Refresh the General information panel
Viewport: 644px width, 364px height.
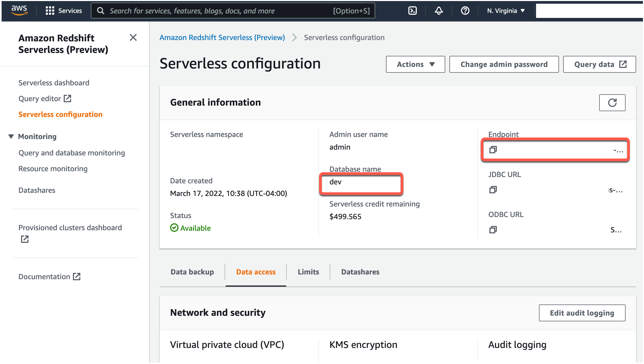point(612,103)
